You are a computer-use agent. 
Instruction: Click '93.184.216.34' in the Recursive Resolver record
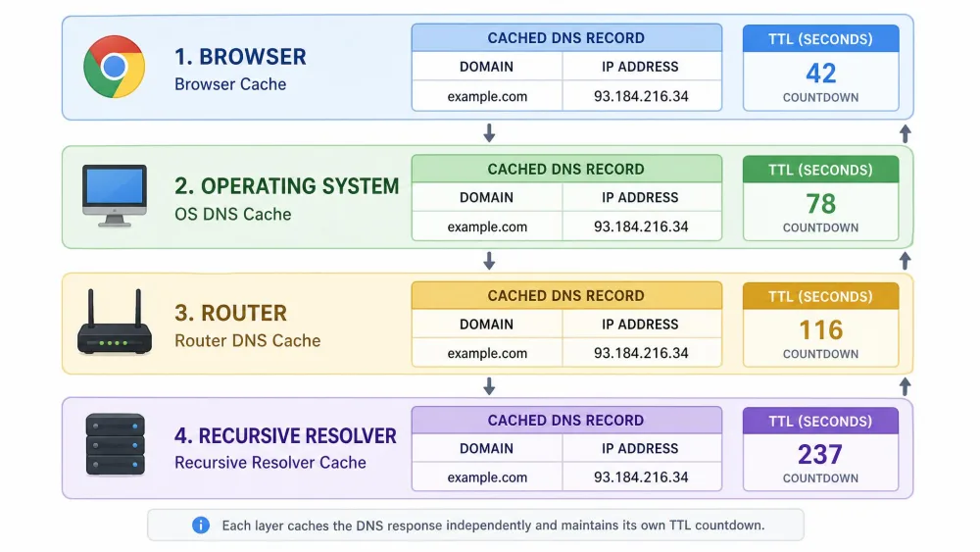[641, 477]
